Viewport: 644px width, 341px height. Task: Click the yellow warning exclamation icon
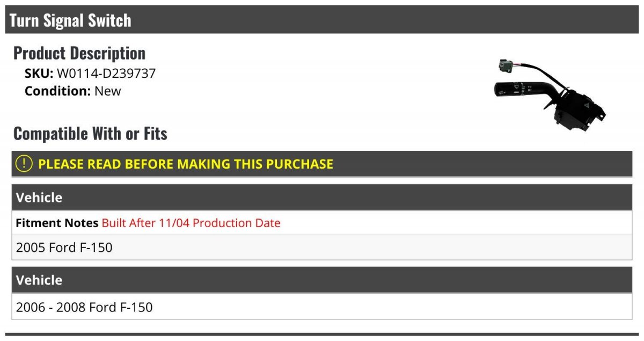(x=24, y=164)
